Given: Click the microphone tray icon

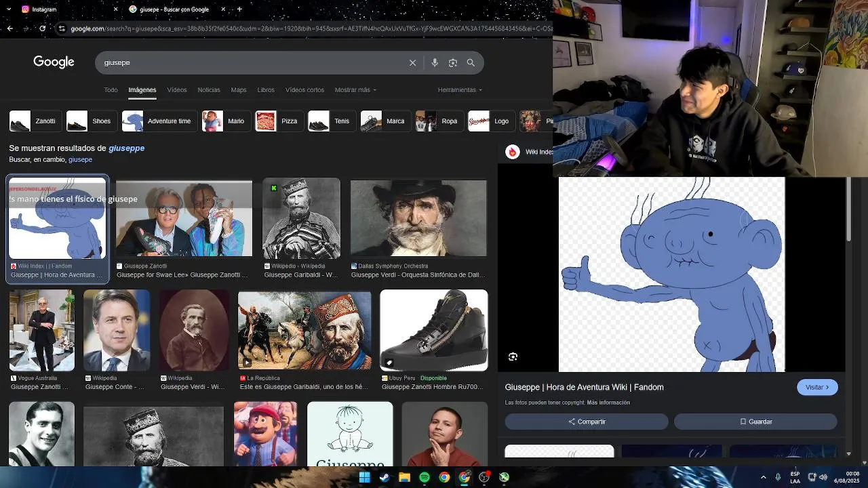Looking at the screenshot, I should [x=778, y=477].
